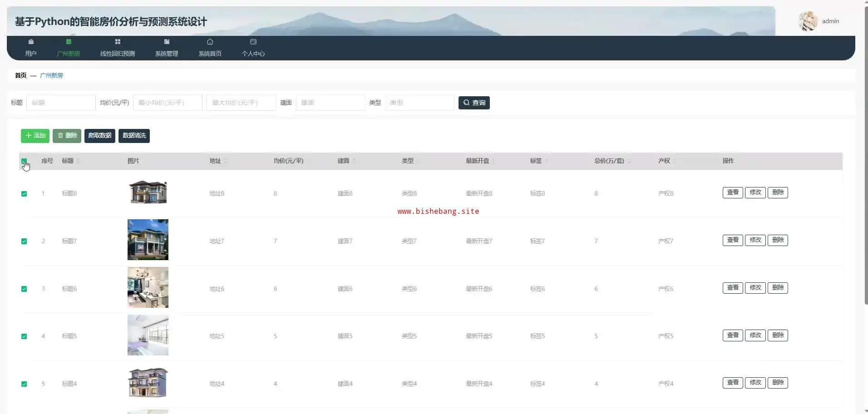Open the 系统管理 menu item
Viewport: 868px width, 414px height.
(x=167, y=48)
